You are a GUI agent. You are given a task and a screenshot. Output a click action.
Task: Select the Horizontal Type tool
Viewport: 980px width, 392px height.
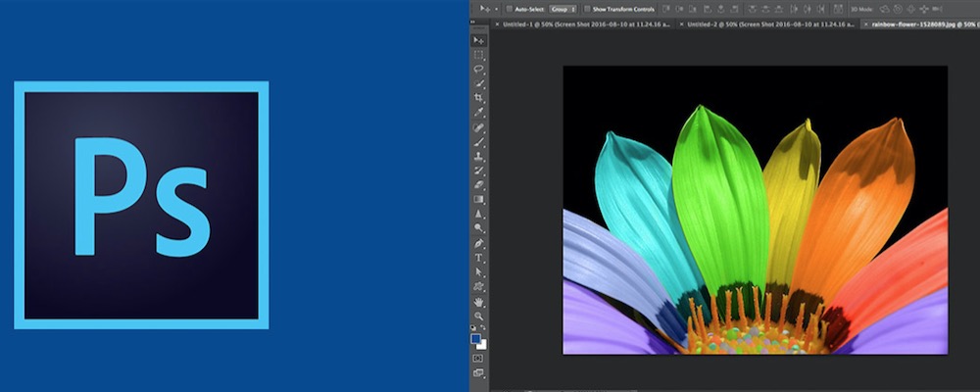tap(478, 257)
